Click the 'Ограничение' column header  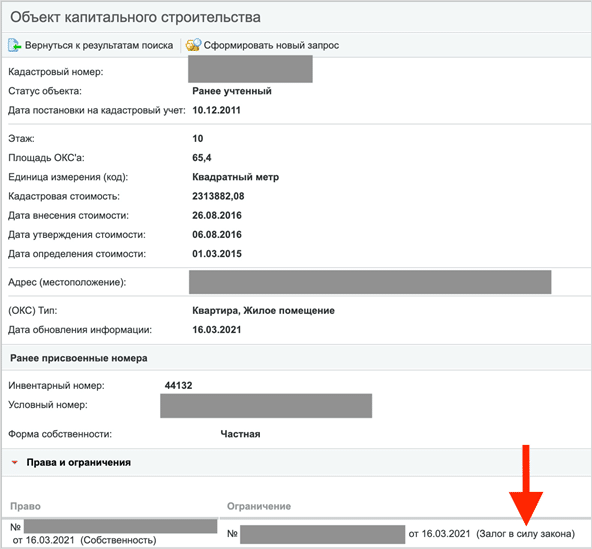259,506
